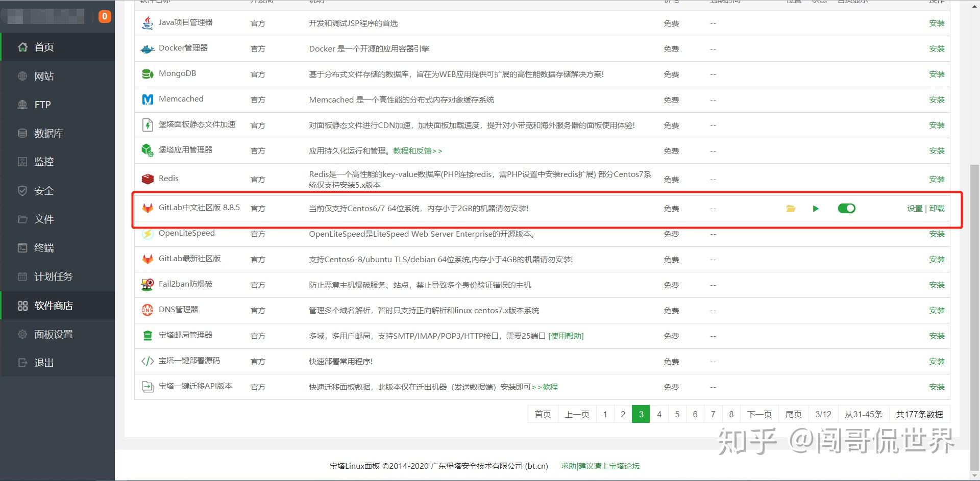Click the DNS管理器 icon
This screenshot has height=481, width=980.
pos(147,310)
